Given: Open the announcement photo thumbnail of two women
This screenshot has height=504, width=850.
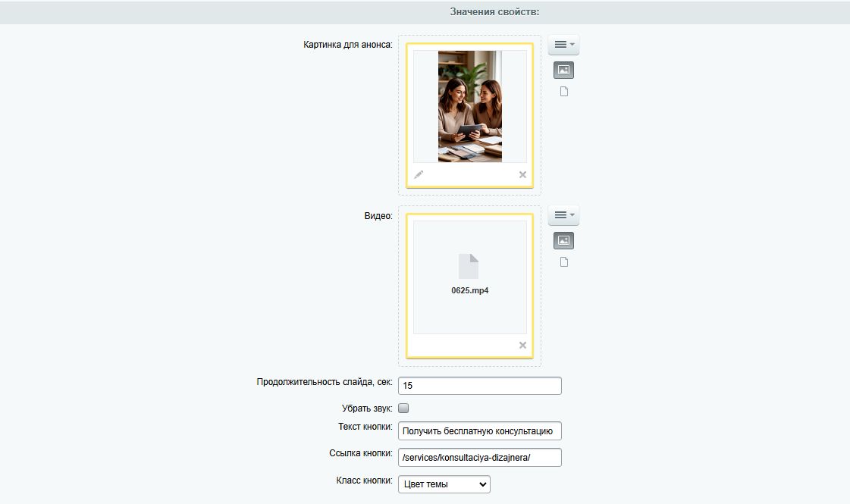Looking at the screenshot, I should pyautogui.click(x=469, y=106).
